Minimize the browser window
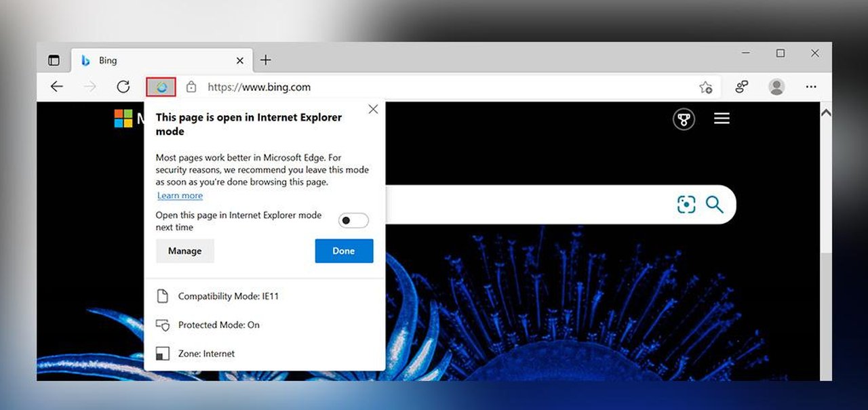This screenshot has width=868, height=410. pyautogui.click(x=746, y=53)
